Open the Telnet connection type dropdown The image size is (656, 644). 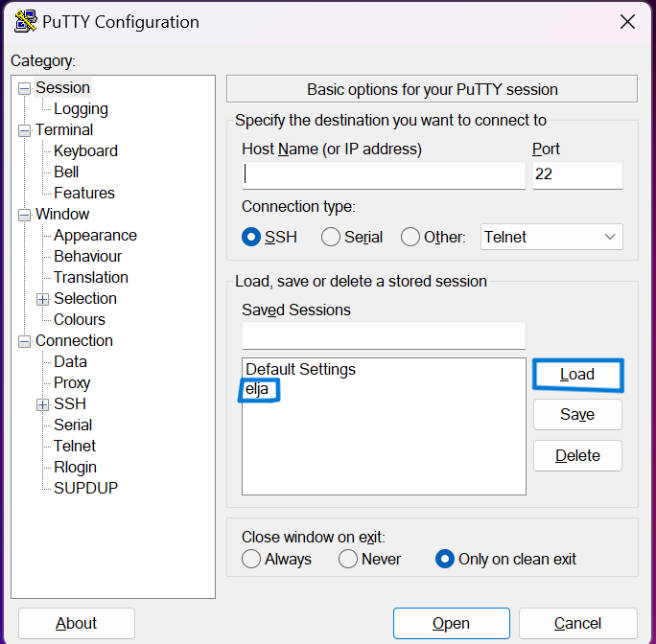point(551,237)
